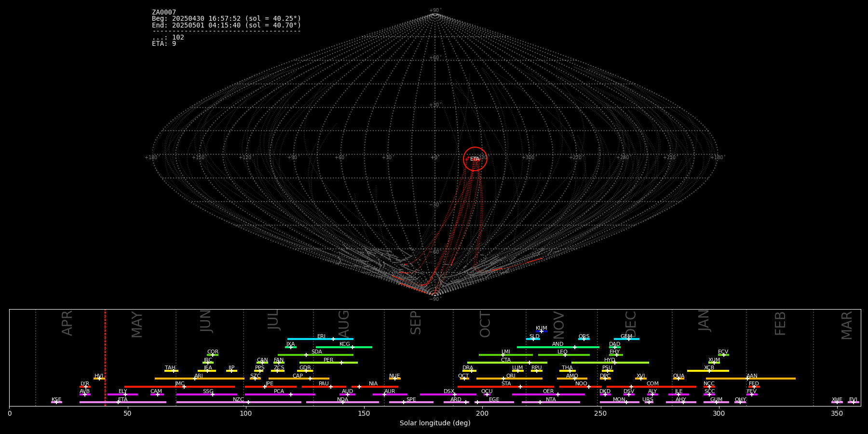868x434 pixels.
Task: Click the 'ETA: 9' count line
Action: point(164,44)
